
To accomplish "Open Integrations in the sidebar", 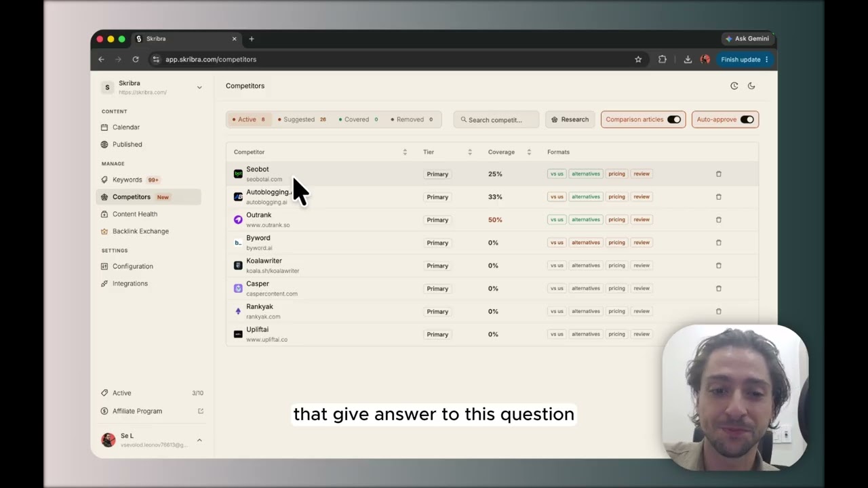I will [130, 283].
